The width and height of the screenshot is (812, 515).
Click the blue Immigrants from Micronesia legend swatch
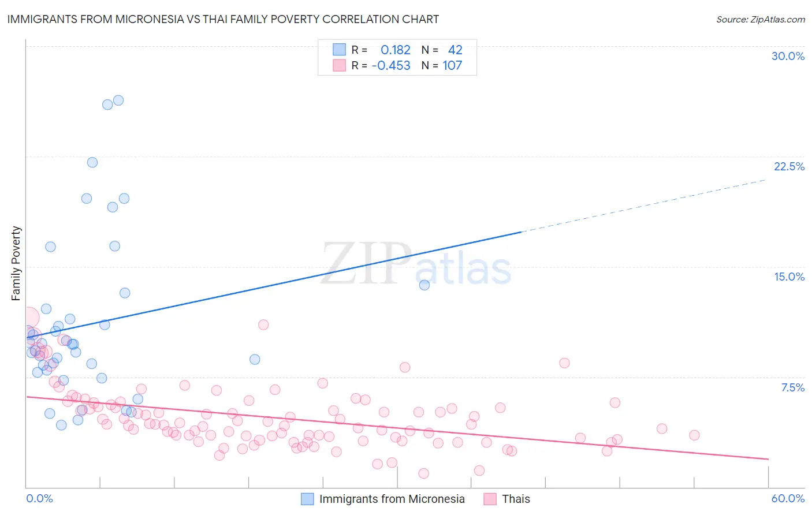[308, 499]
